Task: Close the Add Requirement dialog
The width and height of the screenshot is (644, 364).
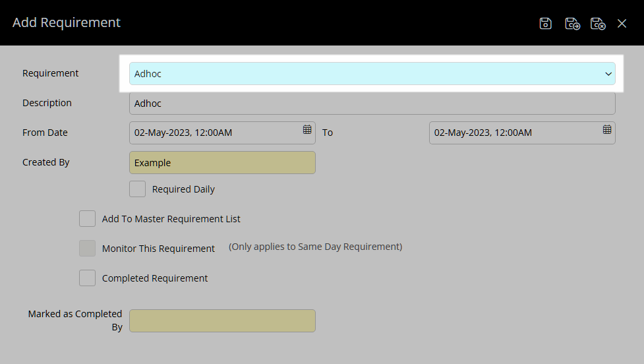Action: click(622, 24)
